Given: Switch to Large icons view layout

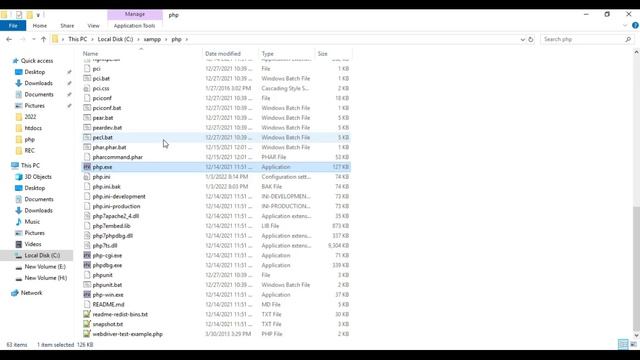Looking at the screenshot, I should coord(633,344).
